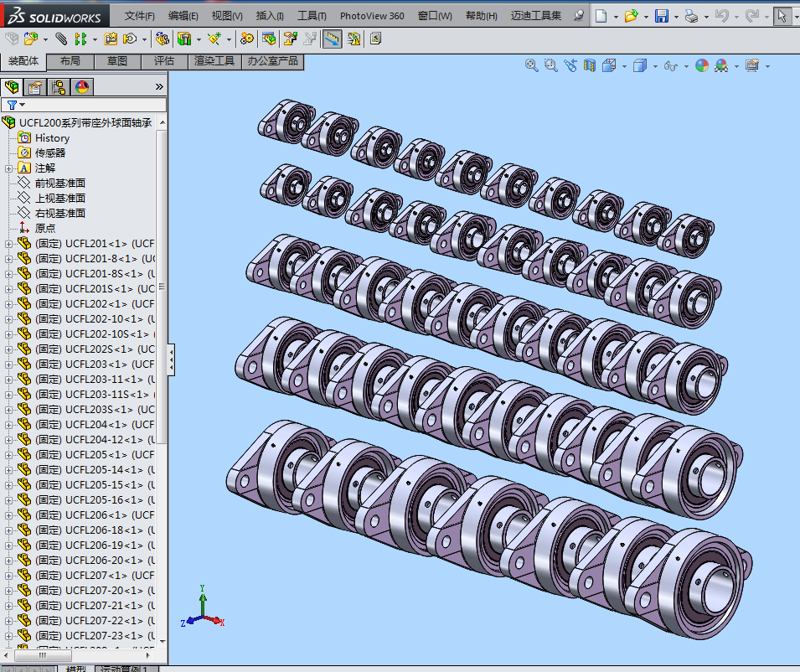Open the ConfigurationManager tab
800x672 pixels.
pyautogui.click(x=59, y=87)
